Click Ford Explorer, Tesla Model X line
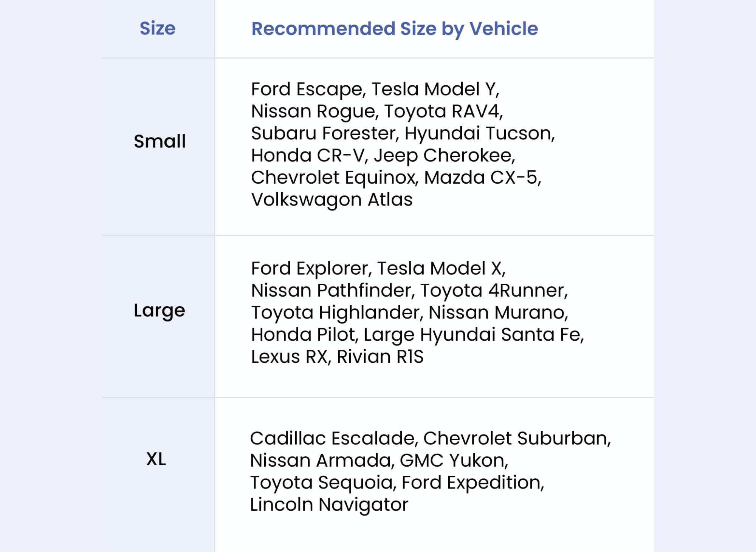The image size is (756, 552). (x=378, y=269)
